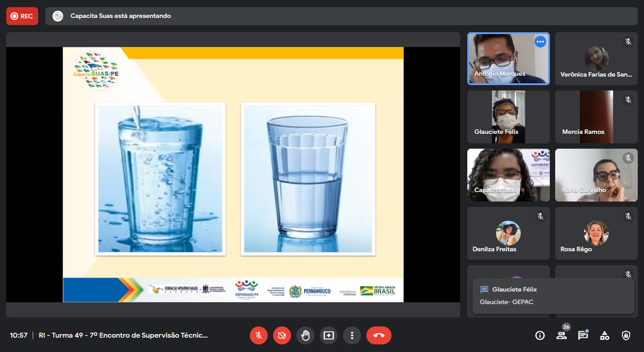
Task: Open options on Antonio Marques tile
Action: tap(540, 42)
